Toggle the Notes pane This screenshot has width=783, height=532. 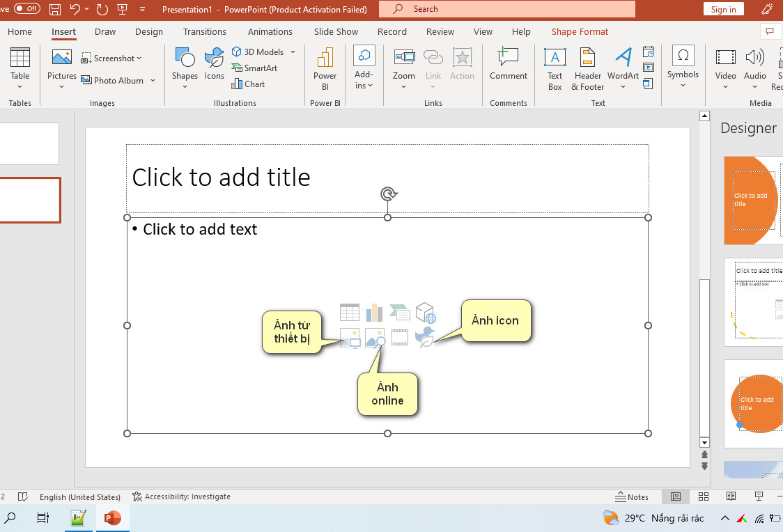click(x=632, y=496)
